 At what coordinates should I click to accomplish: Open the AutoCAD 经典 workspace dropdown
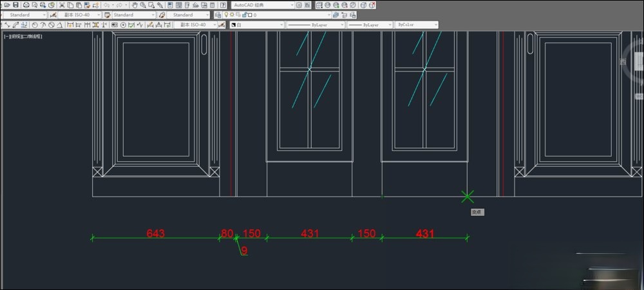263,5
